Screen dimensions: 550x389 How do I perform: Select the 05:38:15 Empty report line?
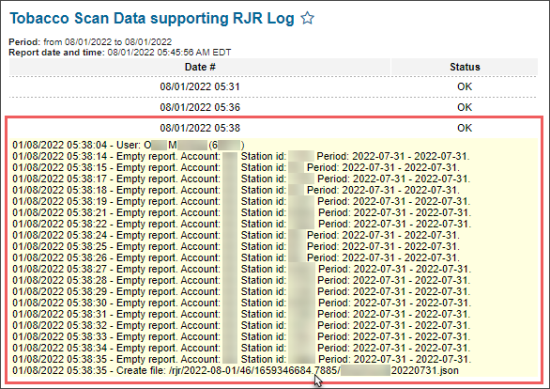[236, 168]
